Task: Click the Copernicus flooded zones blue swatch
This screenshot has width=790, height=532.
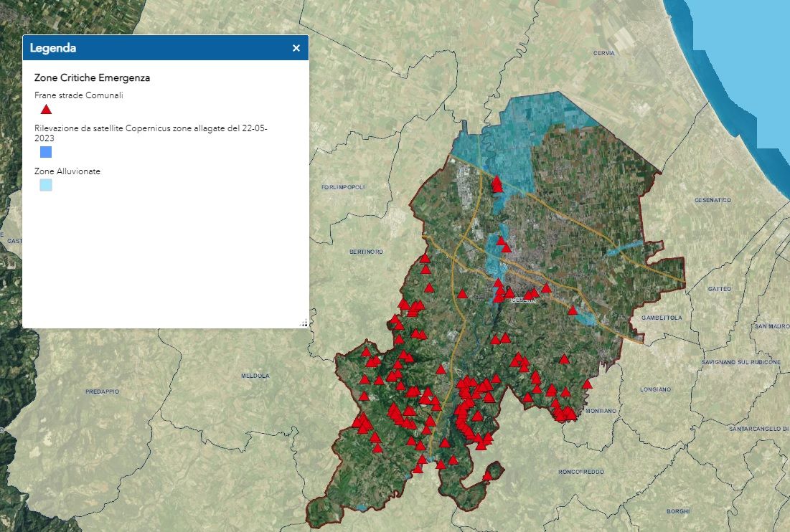Action: 46,152
